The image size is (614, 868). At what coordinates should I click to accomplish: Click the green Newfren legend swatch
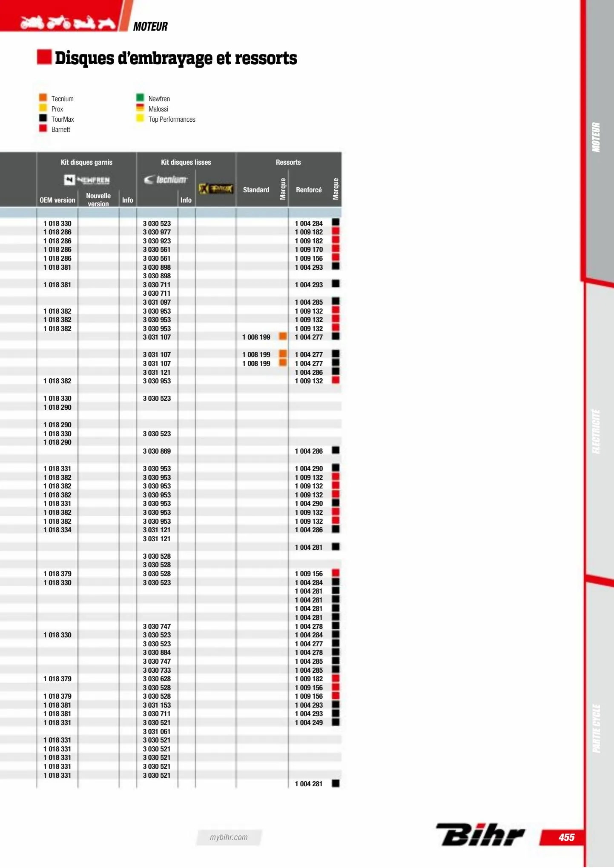[x=140, y=97]
